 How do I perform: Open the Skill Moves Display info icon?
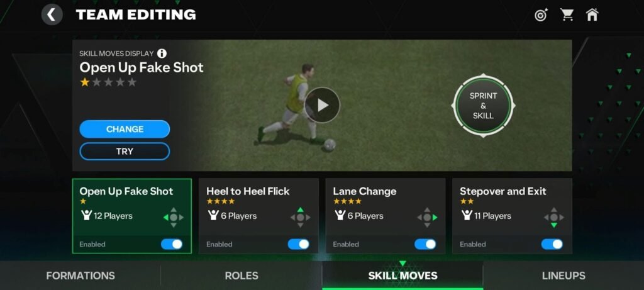pyautogui.click(x=162, y=53)
